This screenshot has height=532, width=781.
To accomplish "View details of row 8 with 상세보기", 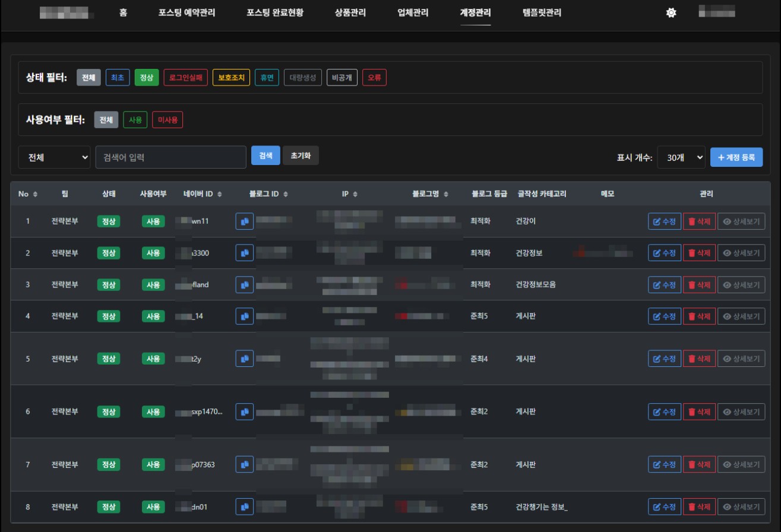I will pos(741,507).
